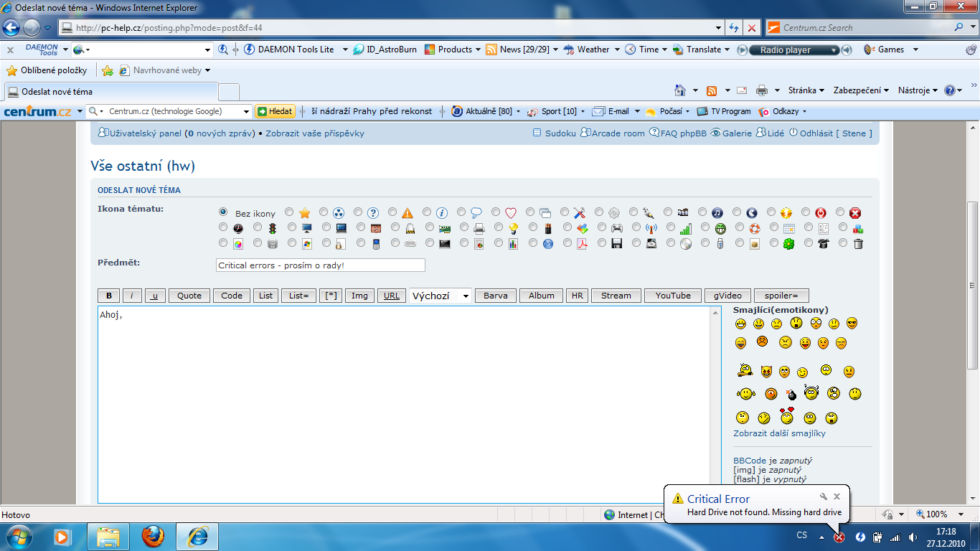Open Windows Explorer folder on the taskbar
The image size is (980, 551).
coord(108,536)
